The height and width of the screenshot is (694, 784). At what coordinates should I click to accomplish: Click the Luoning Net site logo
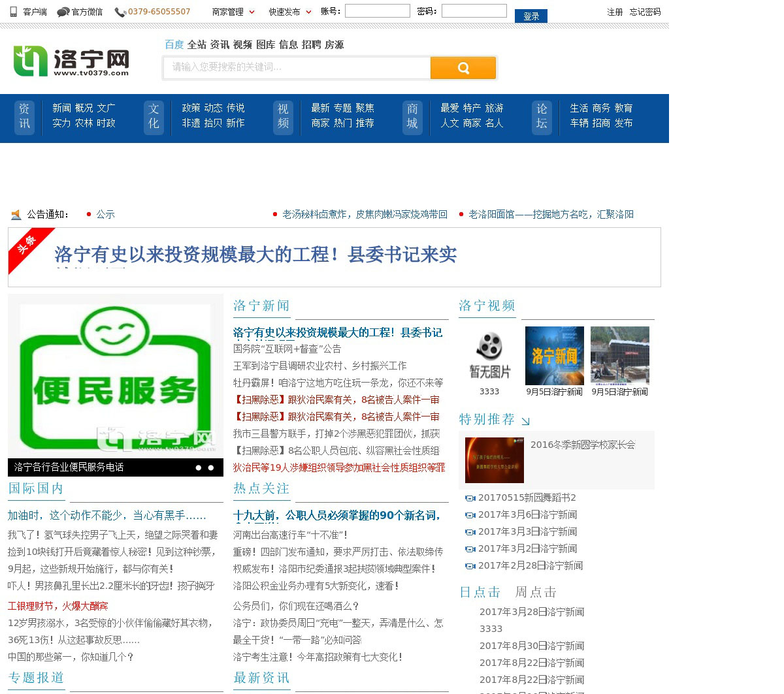71,61
